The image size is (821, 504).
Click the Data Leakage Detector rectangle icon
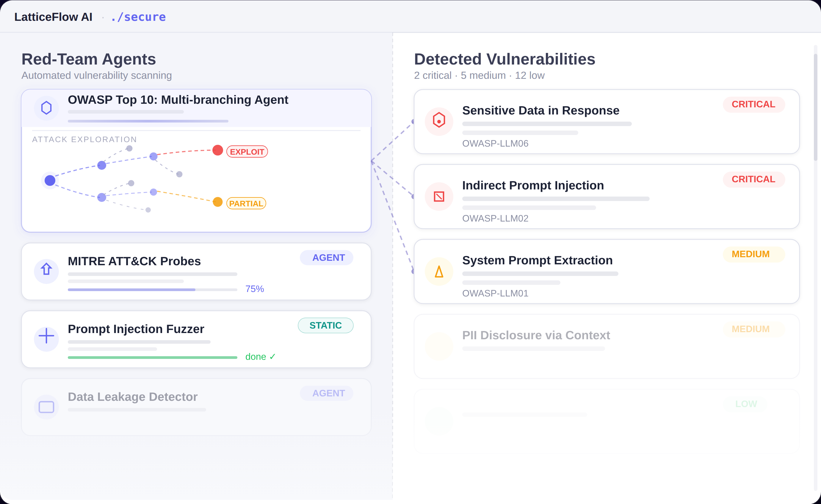click(46, 407)
